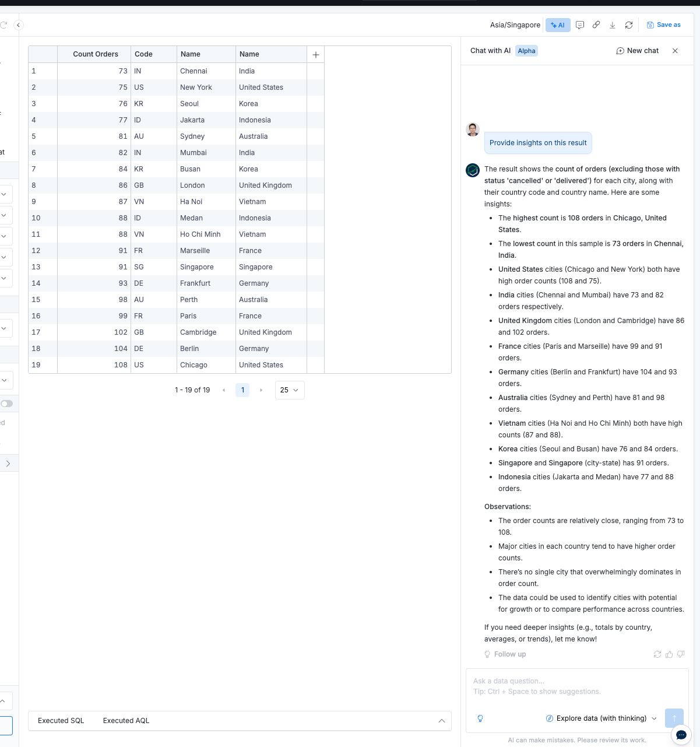Switch to Executed SQL tab
Image resolution: width=700 pixels, height=747 pixels.
click(x=61, y=721)
